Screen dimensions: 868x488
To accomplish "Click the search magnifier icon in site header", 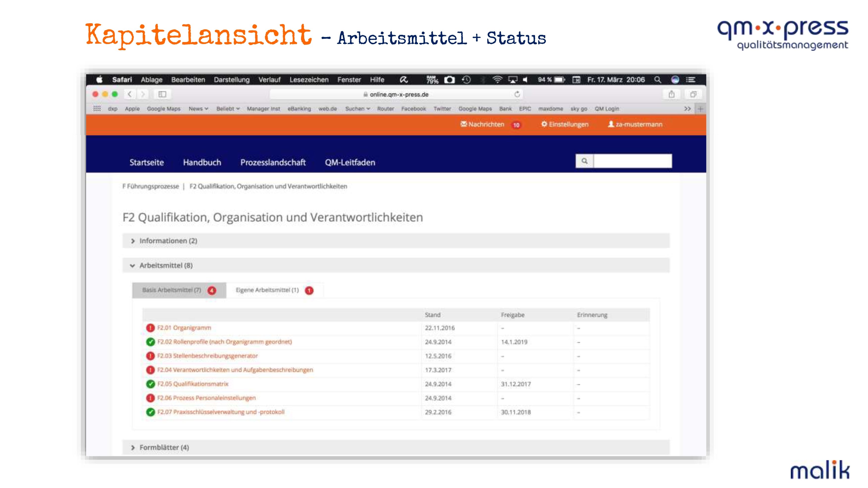I will pos(584,161).
